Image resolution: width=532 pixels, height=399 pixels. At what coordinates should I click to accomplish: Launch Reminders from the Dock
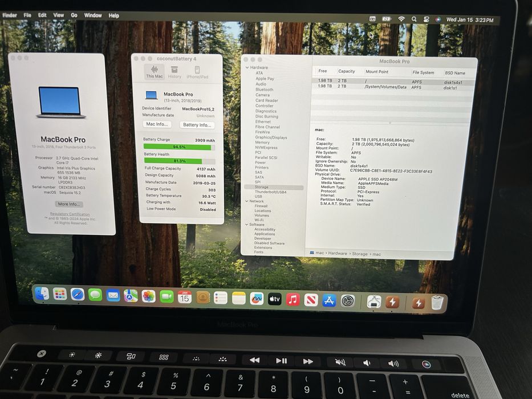(221, 298)
